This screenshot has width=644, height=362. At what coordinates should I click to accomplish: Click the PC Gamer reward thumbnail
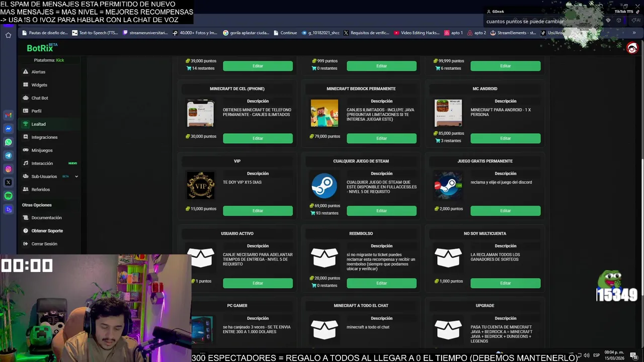pyautogui.click(x=201, y=330)
